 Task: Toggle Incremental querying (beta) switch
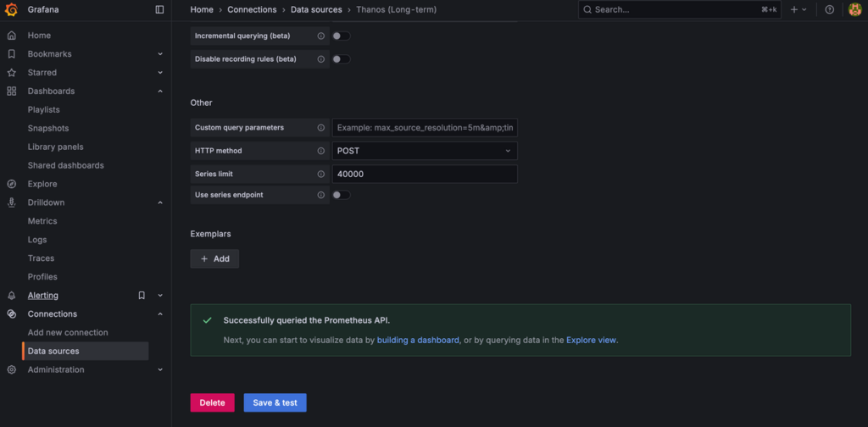pyautogui.click(x=341, y=36)
